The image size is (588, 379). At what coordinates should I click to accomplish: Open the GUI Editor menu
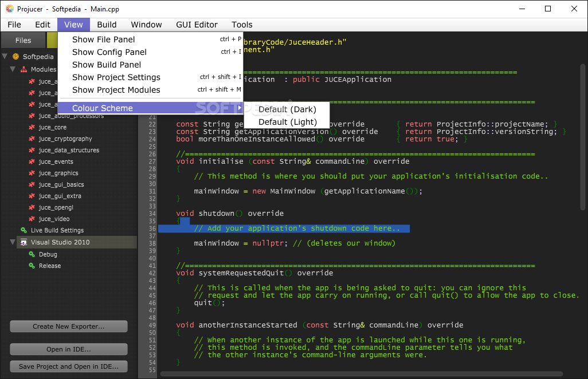tap(197, 25)
